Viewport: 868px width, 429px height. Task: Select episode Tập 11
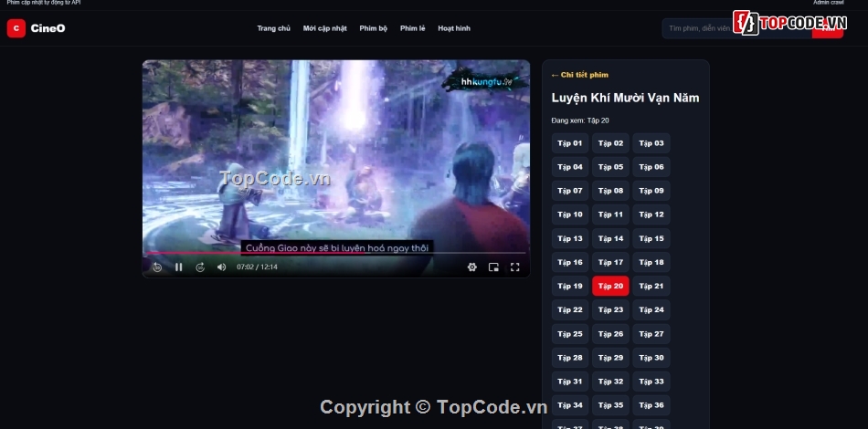tap(610, 214)
